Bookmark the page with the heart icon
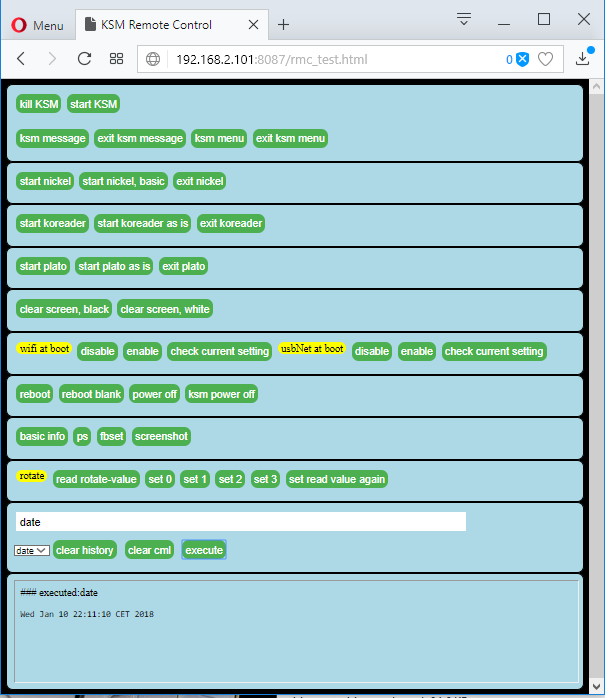 [x=545, y=60]
